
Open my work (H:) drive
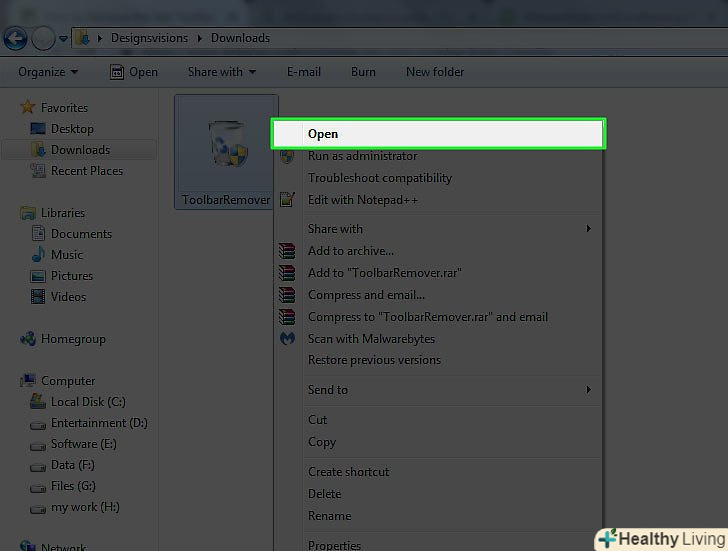click(x=85, y=507)
